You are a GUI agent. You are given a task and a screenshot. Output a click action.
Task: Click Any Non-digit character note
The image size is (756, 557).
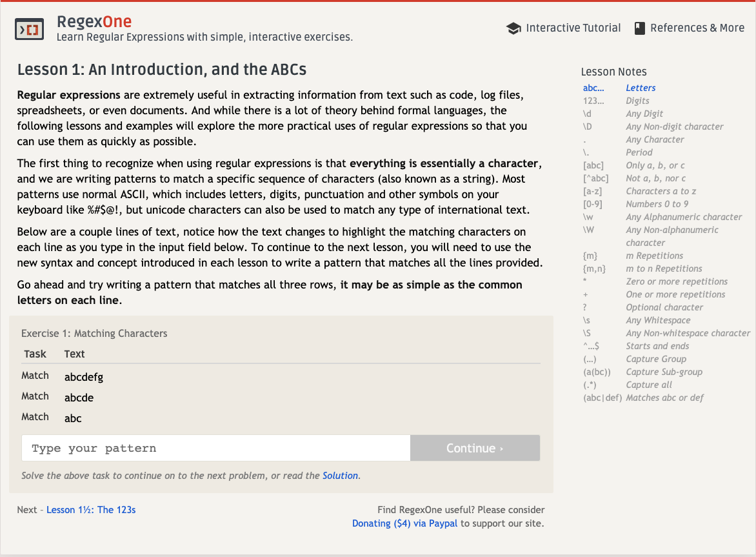coord(675,127)
